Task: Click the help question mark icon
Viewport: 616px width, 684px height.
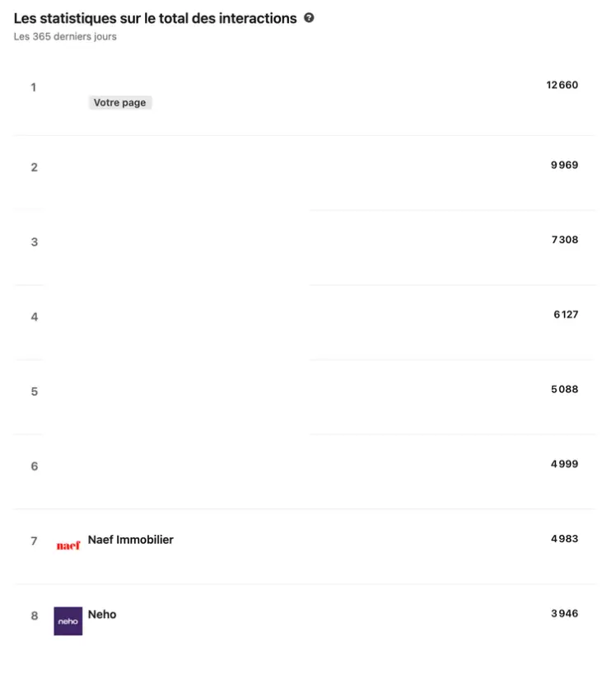Action: 309,17
